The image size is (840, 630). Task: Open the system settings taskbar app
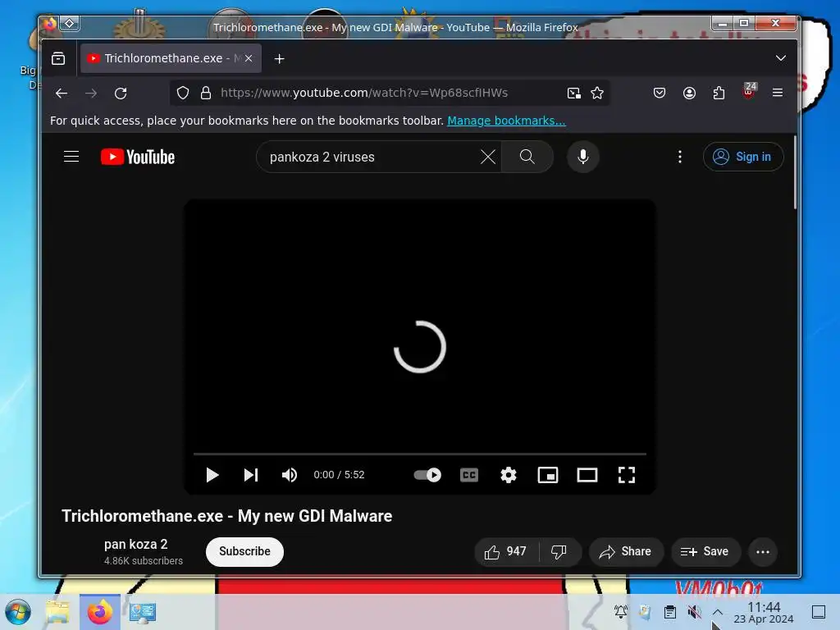143,612
